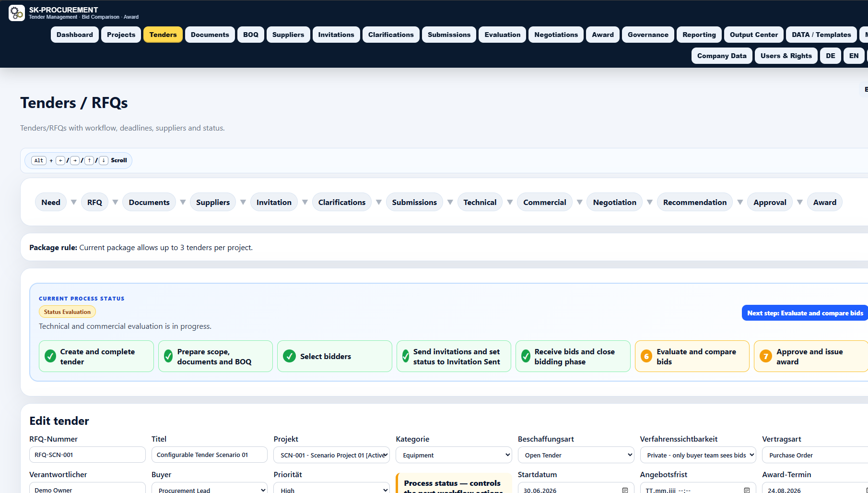Viewport: 868px width, 493px height.
Task: Open the BOQ tab
Action: 251,35
